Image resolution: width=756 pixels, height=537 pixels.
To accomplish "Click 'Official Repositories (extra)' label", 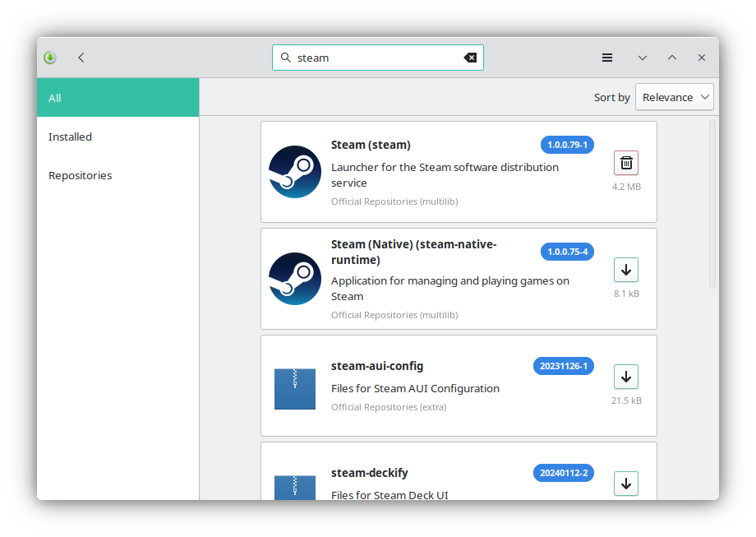I will (389, 407).
